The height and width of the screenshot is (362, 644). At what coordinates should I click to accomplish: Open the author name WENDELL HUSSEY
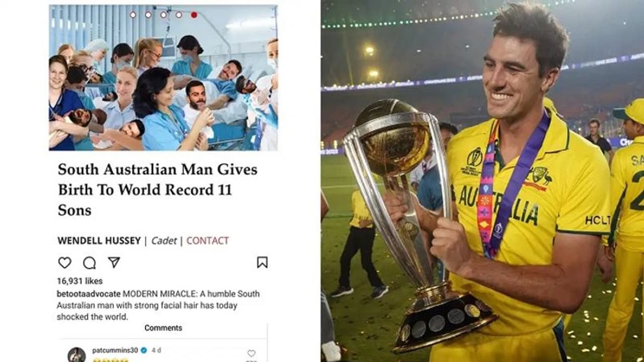click(x=99, y=241)
